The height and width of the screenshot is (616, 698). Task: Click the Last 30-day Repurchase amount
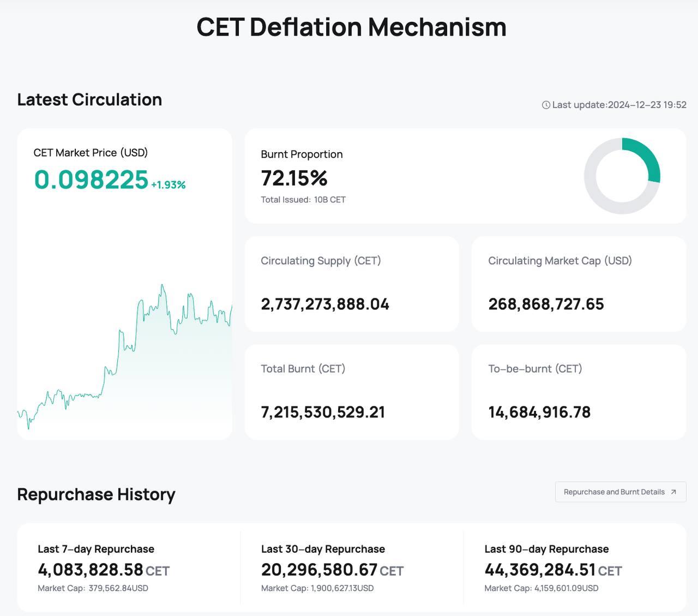[319, 570]
